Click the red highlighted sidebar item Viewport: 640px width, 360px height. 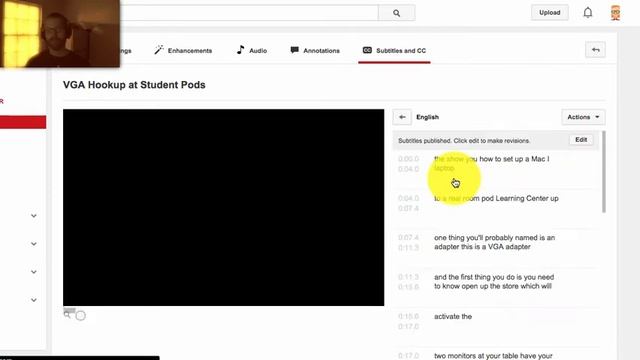click(23, 122)
